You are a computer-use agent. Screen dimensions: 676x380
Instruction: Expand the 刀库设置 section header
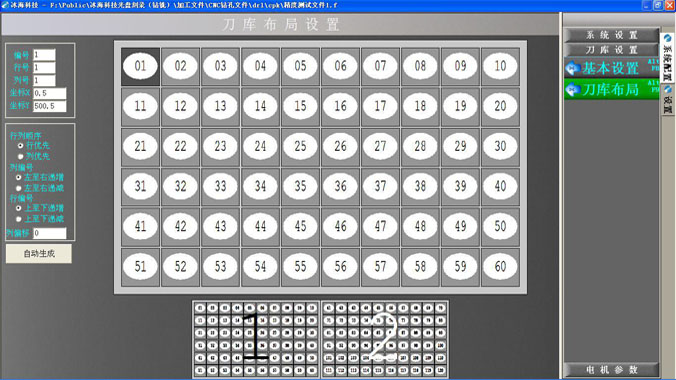click(611, 50)
